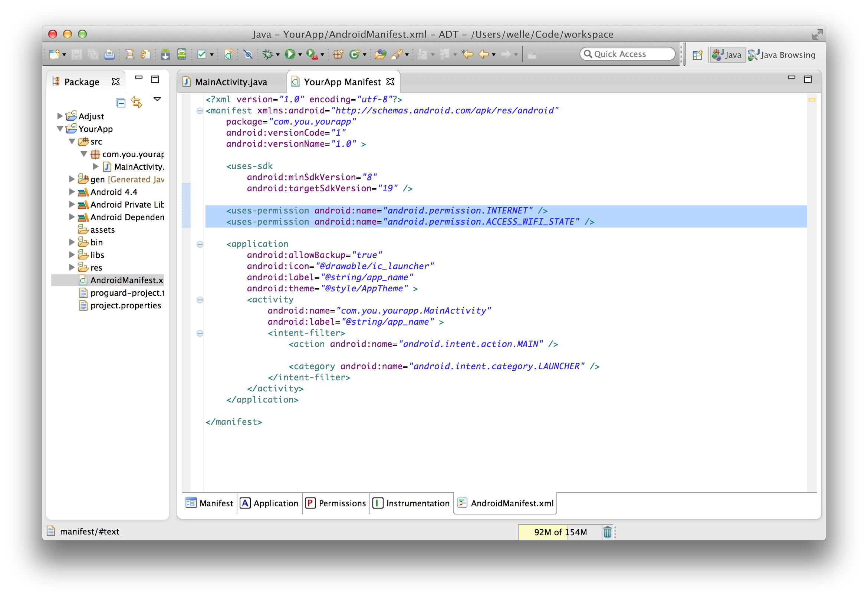Click the Print toolbar icon
868x599 pixels.
(x=109, y=54)
